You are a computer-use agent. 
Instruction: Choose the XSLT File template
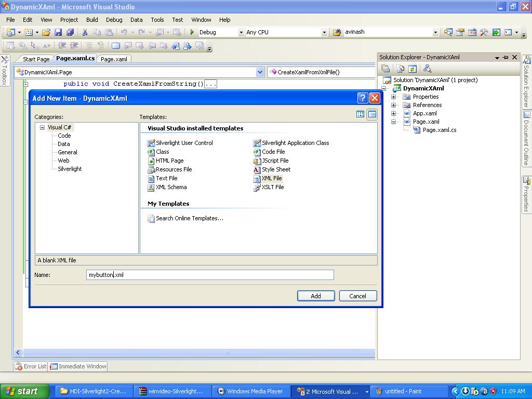(269, 187)
